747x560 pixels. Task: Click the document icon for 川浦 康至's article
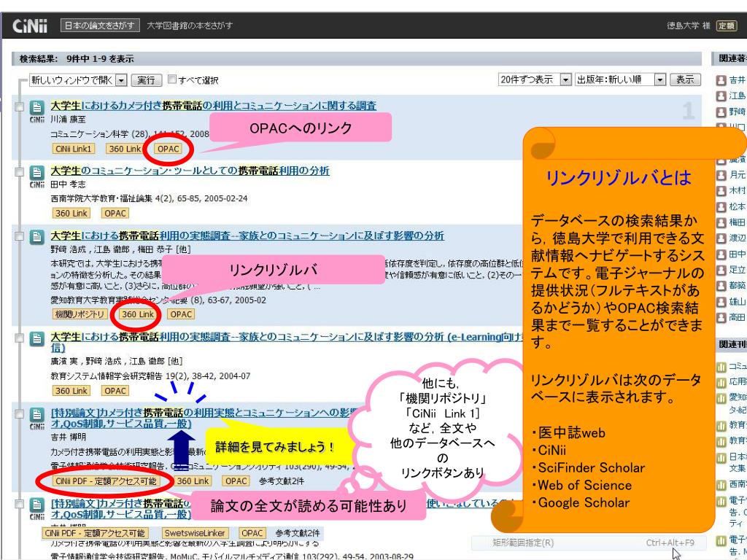tap(36, 108)
